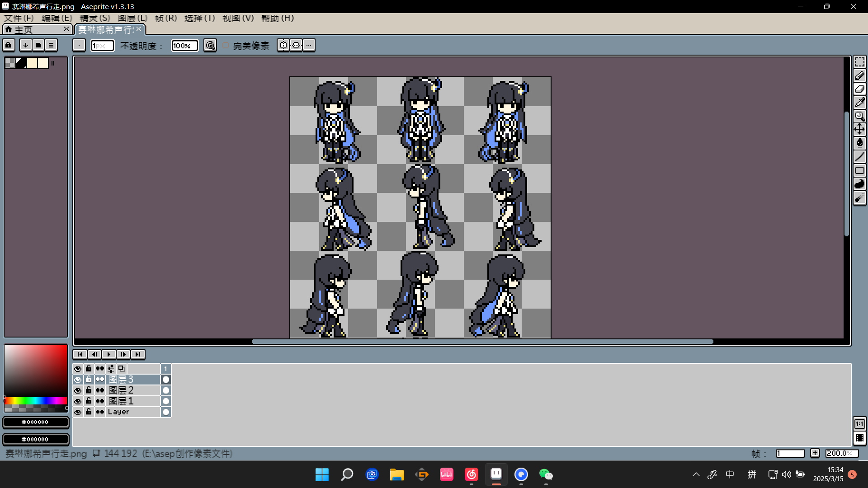This screenshot has width=868, height=488.
Task: Click the opacity 100% field
Action: (184, 46)
